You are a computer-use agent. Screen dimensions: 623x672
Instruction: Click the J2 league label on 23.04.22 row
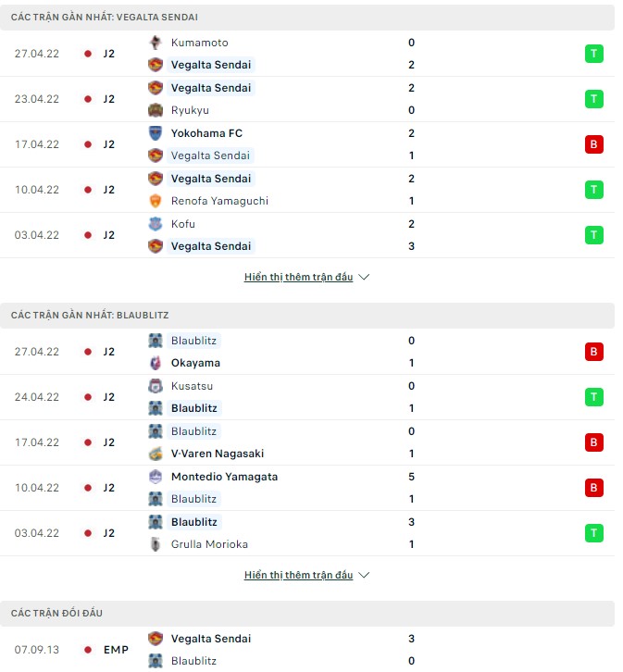pos(108,99)
